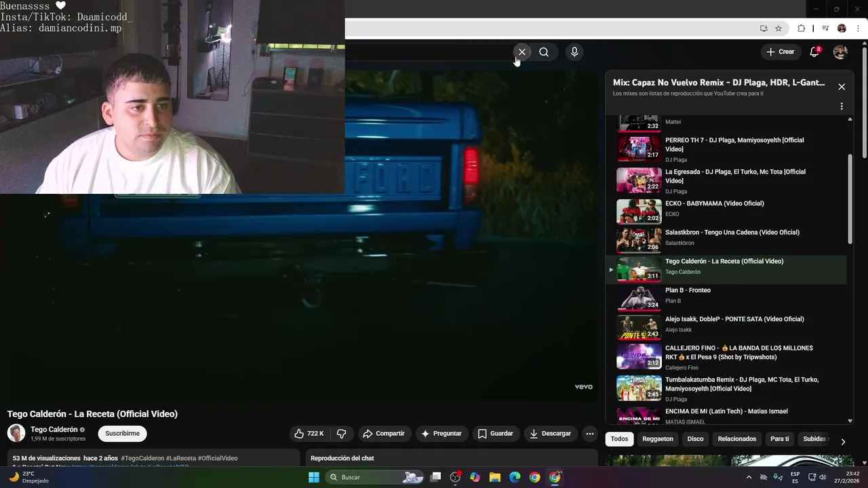Select the Subidas filter chip
Image resolution: width=868 pixels, height=488 pixels.
[814, 439]
